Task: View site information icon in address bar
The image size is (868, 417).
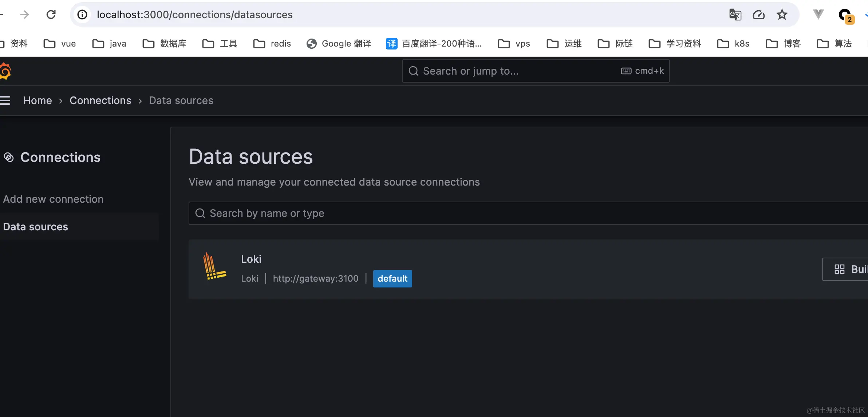Action: [x=83, y=15]
